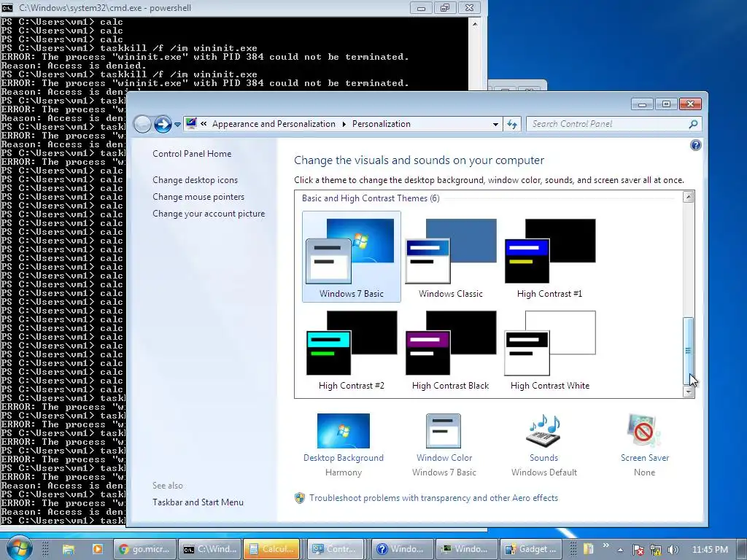Open Window Color icon
Viewport: 747px width, 560px height.
pyautogui.click(x=444, y=430)
